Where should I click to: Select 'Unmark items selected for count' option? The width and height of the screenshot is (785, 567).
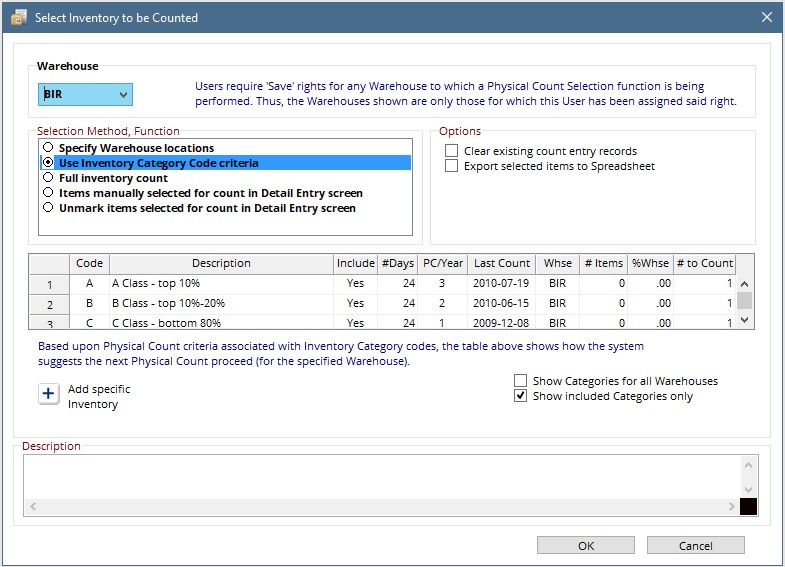tap(47, 208)
